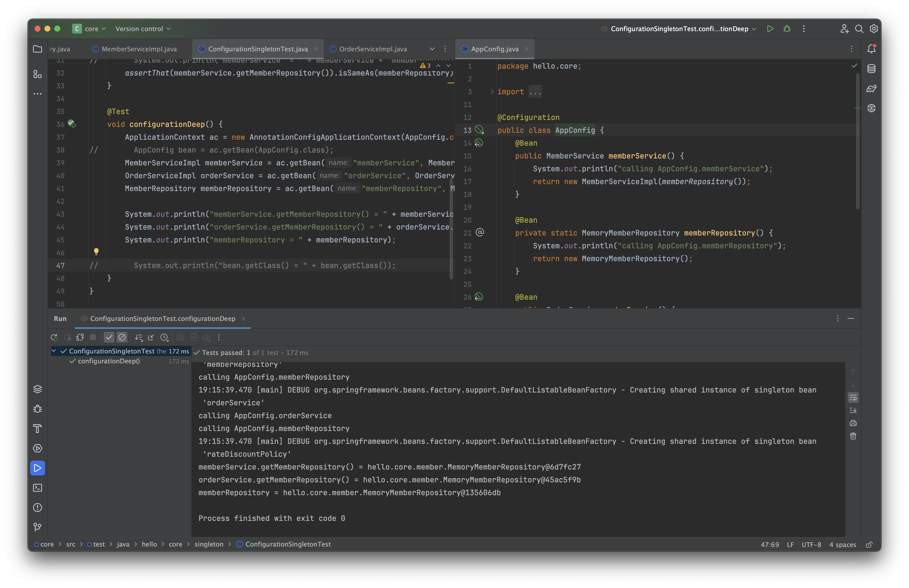Image resolution: width=909 pixels, height=588 pixels.
Task: Sort test results alphabetically icon
Action: 138,337
